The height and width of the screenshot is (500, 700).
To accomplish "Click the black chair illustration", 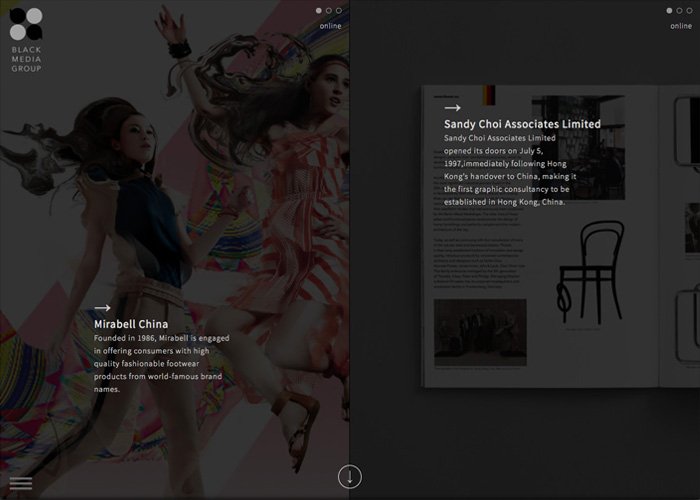I will 590,272.
